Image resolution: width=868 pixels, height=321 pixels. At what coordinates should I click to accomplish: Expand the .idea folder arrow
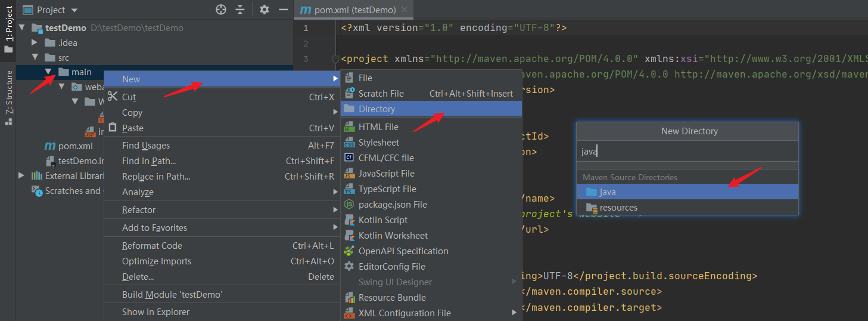[x=35, y=43]
